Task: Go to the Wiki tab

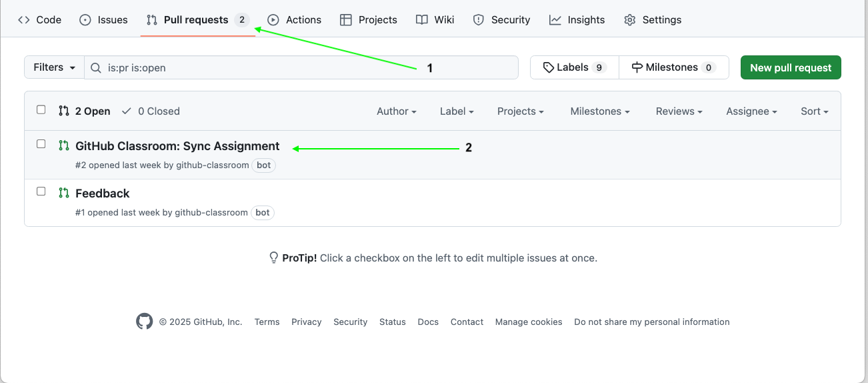Action: click(435, 20)
